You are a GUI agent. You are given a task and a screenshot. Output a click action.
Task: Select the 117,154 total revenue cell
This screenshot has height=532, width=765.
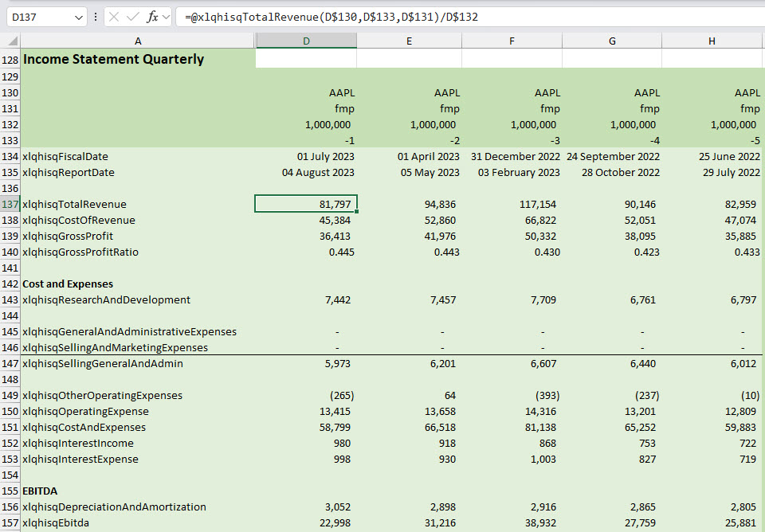[540, 205]
